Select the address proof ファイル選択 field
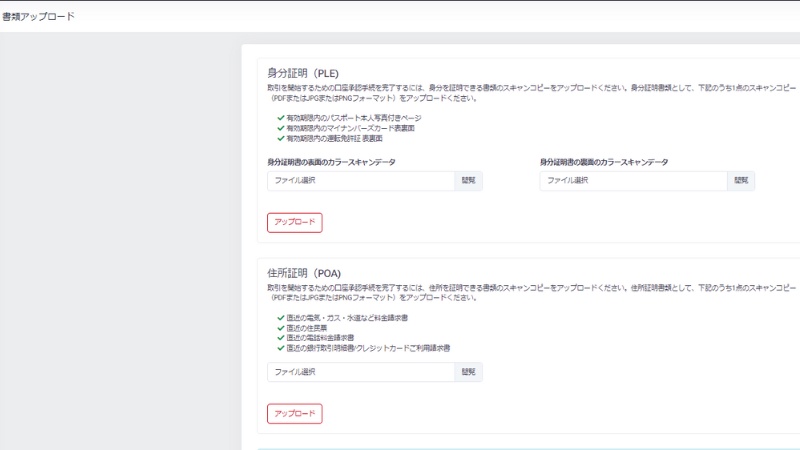The height and width of the screenshot is (450, 800). (360, 372)
